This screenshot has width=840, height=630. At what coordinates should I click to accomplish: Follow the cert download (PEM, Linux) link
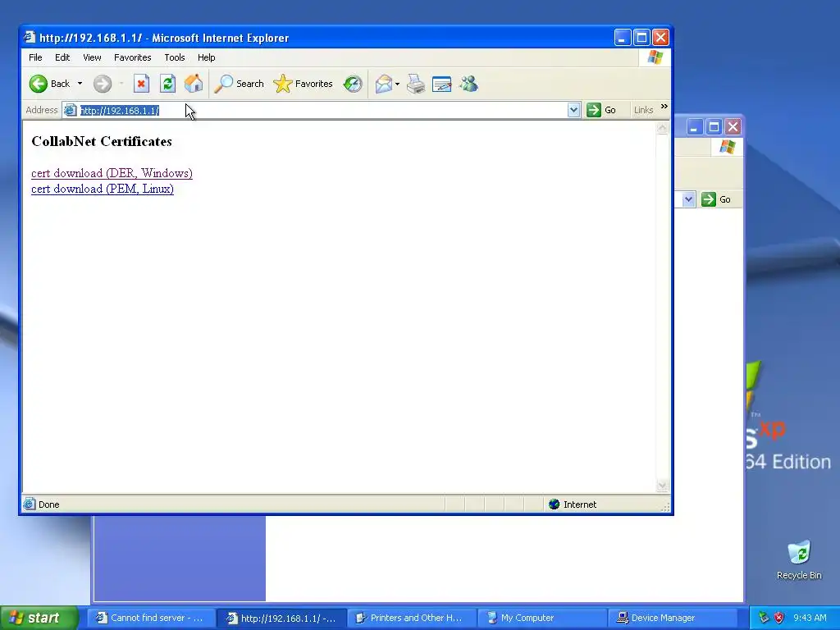tap(103, 189)
